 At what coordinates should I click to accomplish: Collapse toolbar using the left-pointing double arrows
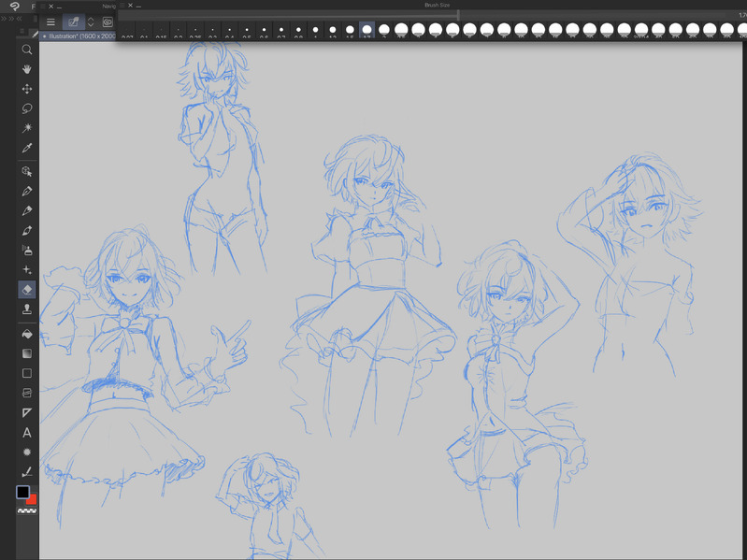(x=20, y=19)
